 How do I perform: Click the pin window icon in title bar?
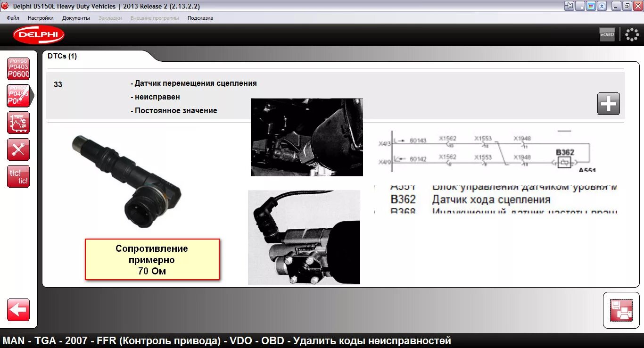click(570, 6)
